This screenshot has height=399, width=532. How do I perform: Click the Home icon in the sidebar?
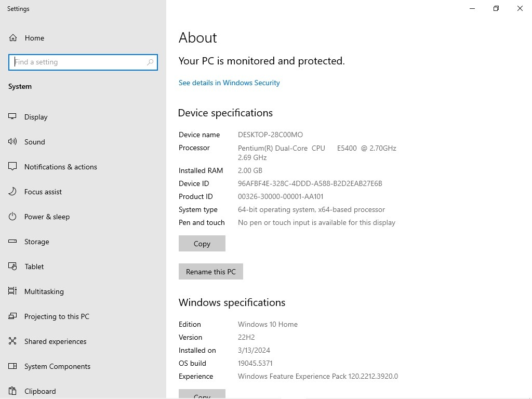(13, 37)
